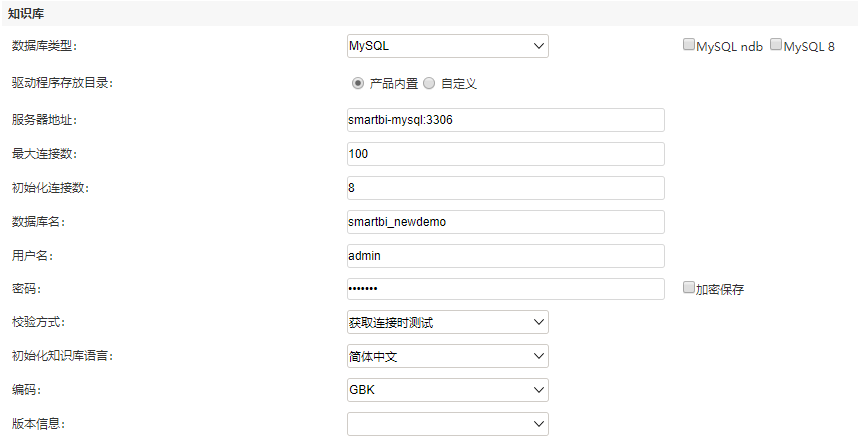This screenshot has height=443, width=858.
Task: Enable the MySQL ndb checkbox
Action: click(688, 44)
